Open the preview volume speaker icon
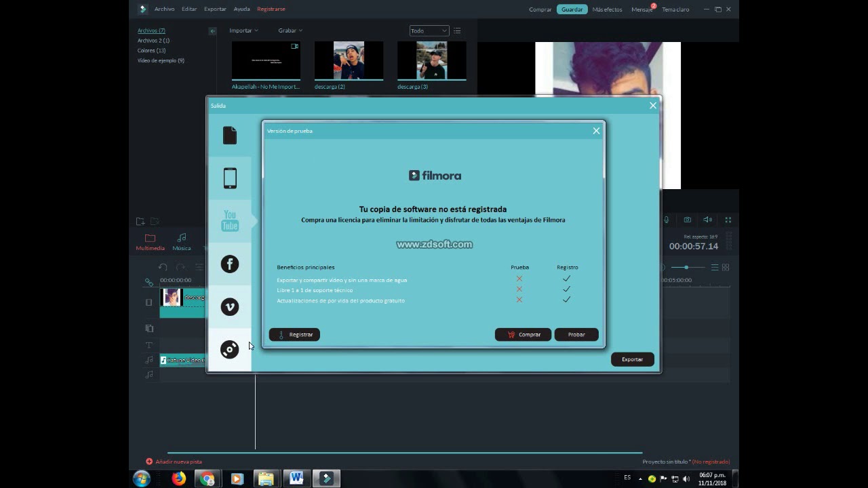Image resolution: width=868 pixels, height=488 pixels. [707, 220]
